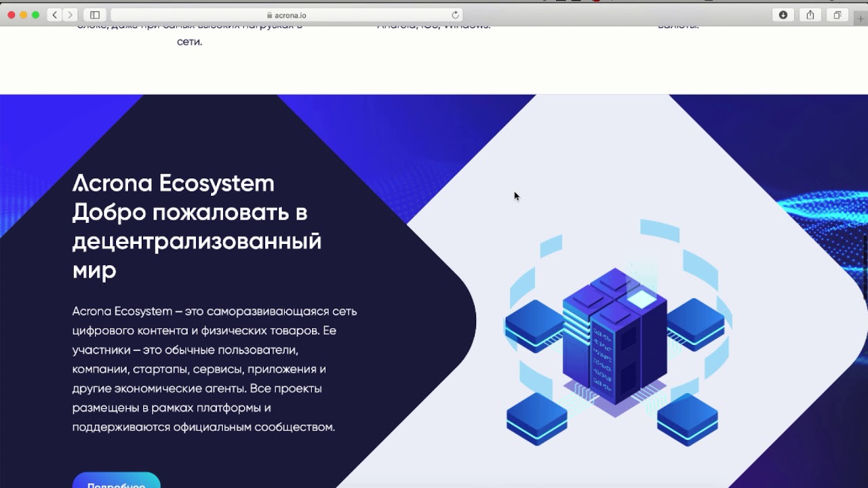Click the lock icon beside acrona.io
The image size is (868, 488).
tap(270, 15)
